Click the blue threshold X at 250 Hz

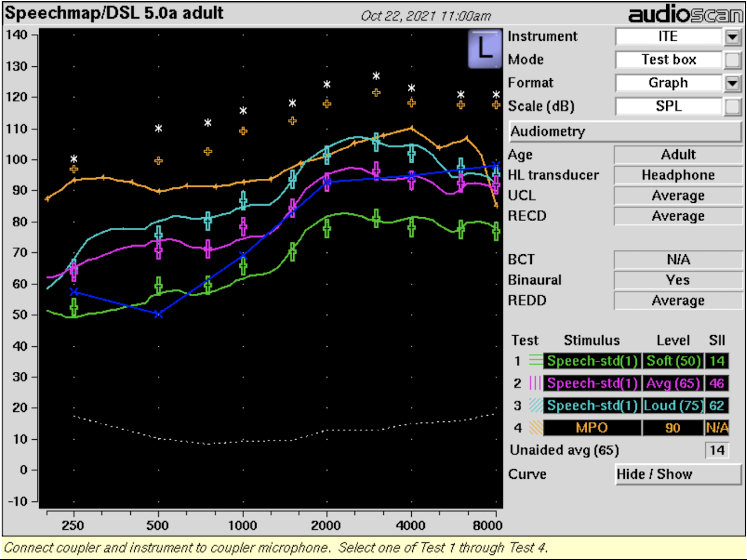click(x=74, y=291)
